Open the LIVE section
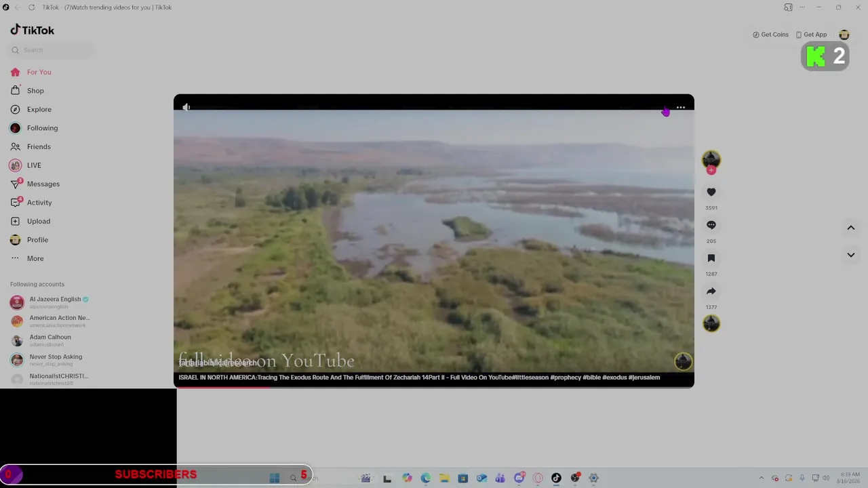 click(x=26, y=165)
